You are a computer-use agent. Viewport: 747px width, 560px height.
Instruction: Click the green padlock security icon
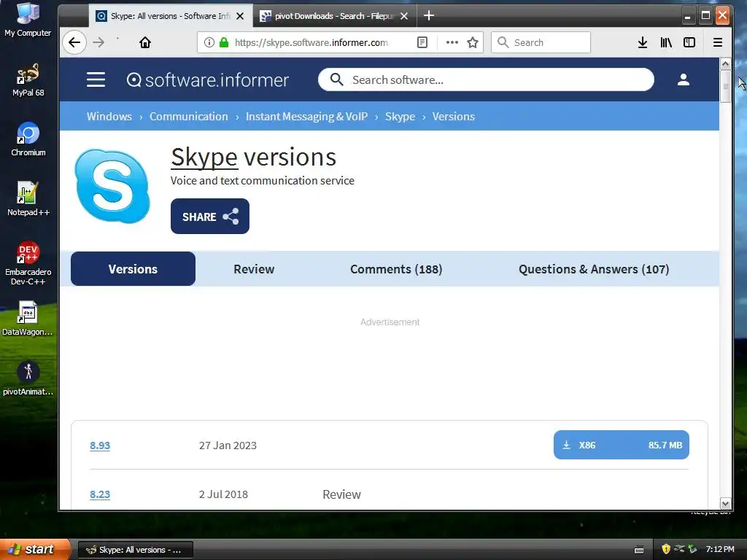tap(224, 42)
